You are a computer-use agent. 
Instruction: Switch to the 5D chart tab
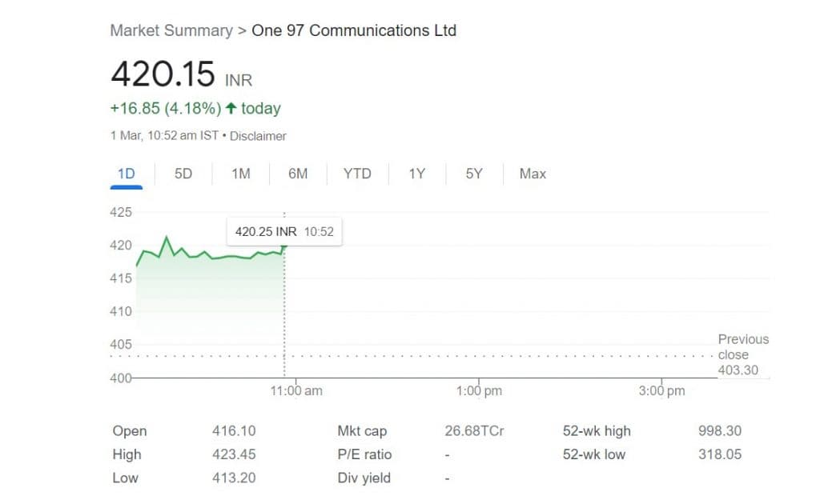183,174
